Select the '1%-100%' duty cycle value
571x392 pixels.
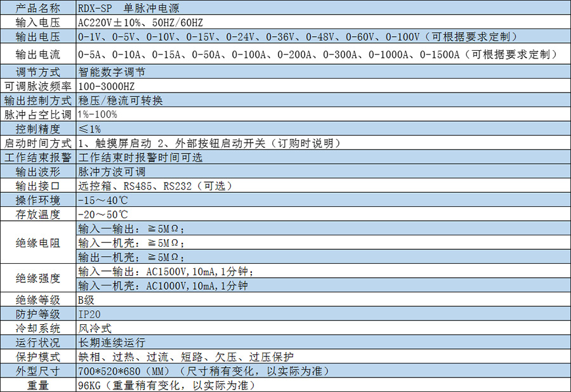(x=98, y=115)
